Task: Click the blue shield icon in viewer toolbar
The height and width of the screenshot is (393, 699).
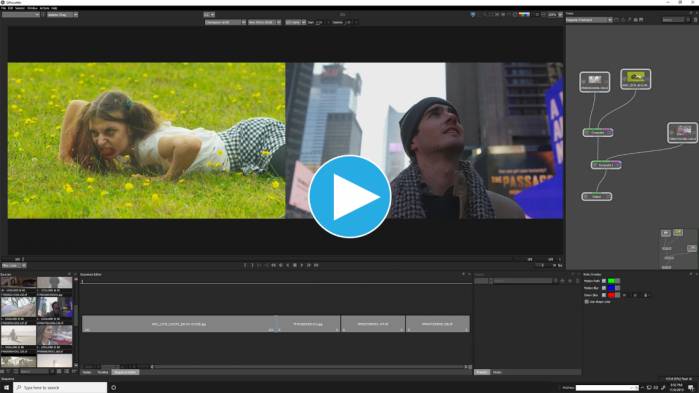Action: (473, 14)
